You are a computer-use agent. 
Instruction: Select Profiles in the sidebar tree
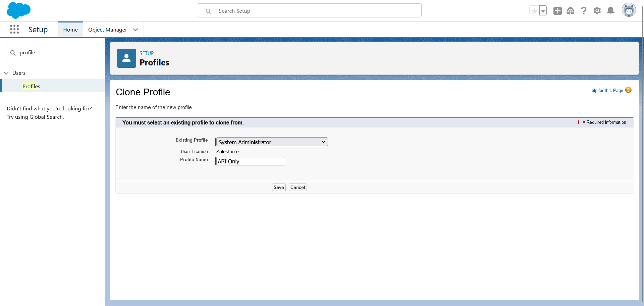pyautogui.click(x=31, y=86)
